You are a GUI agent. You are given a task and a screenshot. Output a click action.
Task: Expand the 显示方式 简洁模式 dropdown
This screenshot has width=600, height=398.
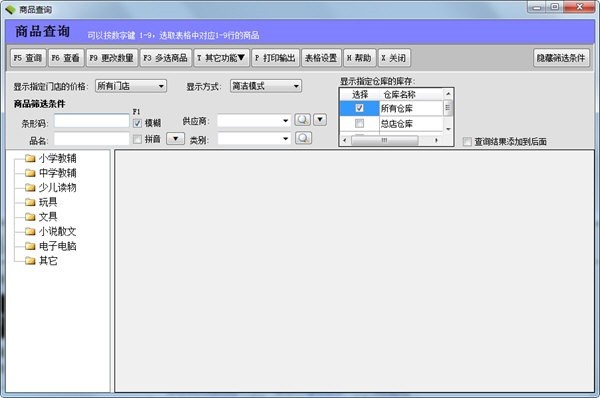(x=266, y=86)
